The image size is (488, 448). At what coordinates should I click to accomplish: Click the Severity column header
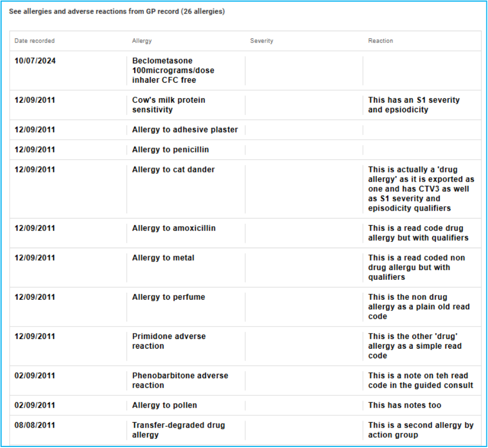click(261, 41)
